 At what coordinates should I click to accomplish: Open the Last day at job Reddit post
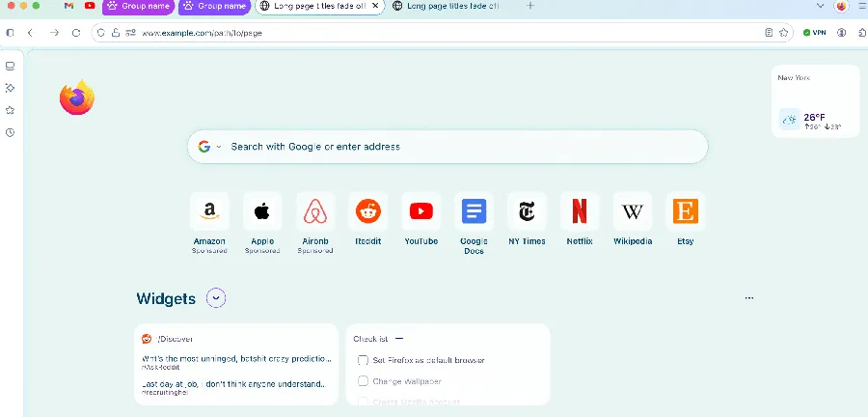click(x=233, y=387)
